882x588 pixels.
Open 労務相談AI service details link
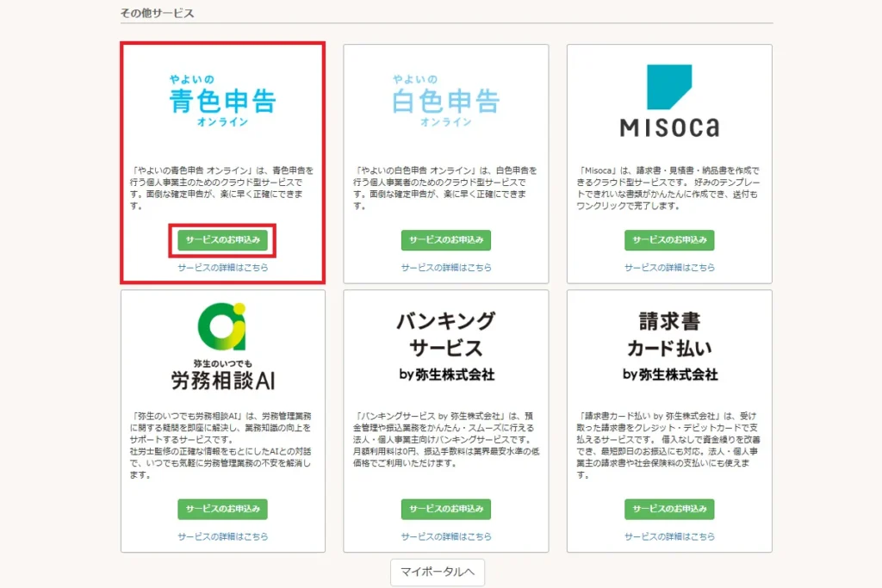pyautogui.click(x=223, y=536)
